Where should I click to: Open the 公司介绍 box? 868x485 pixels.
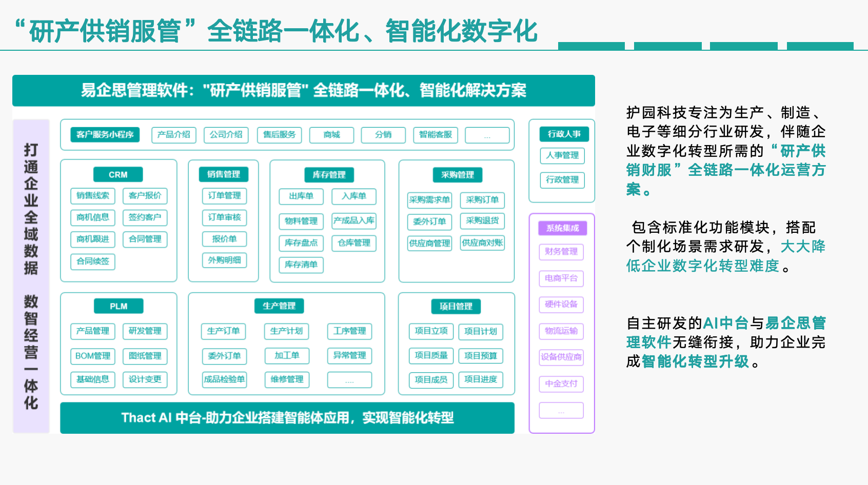[226, 135]
